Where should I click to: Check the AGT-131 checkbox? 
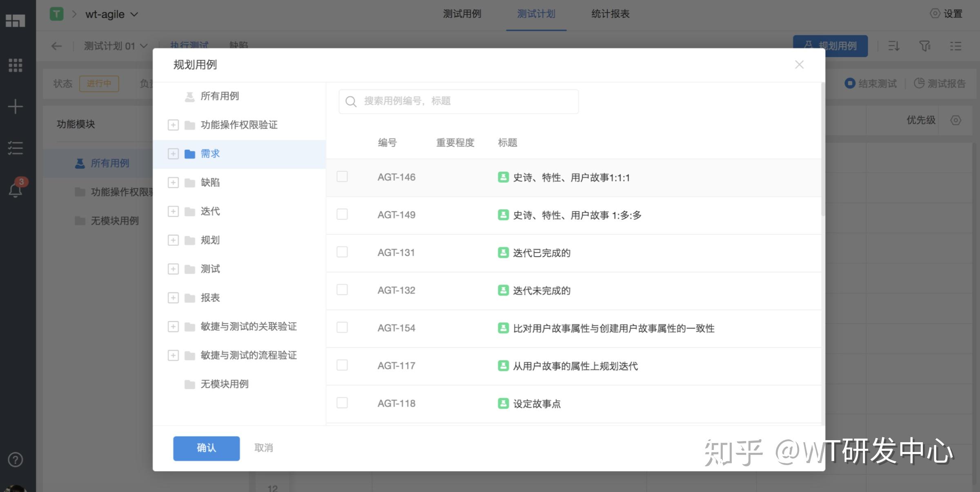(x=342, y=252)
